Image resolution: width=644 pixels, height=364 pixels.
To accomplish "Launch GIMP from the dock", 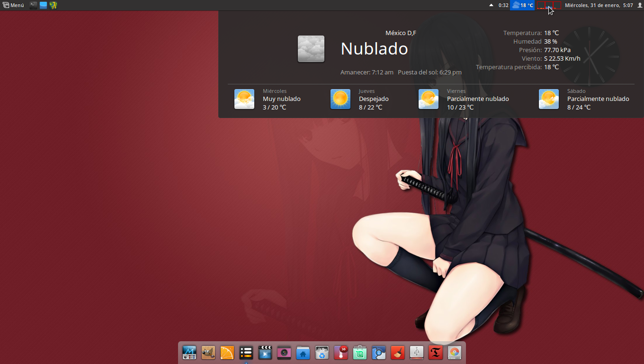I will (x=208, y=353).
